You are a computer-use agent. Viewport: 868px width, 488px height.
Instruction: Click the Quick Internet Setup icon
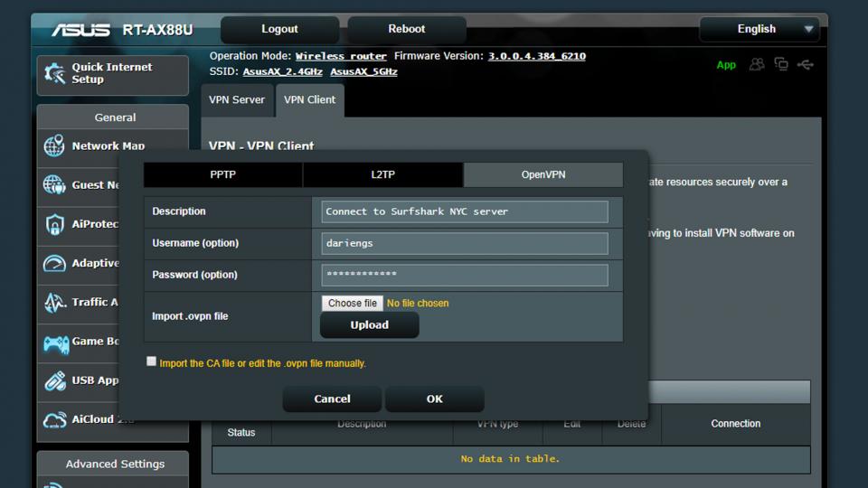[x=54, y=74]
